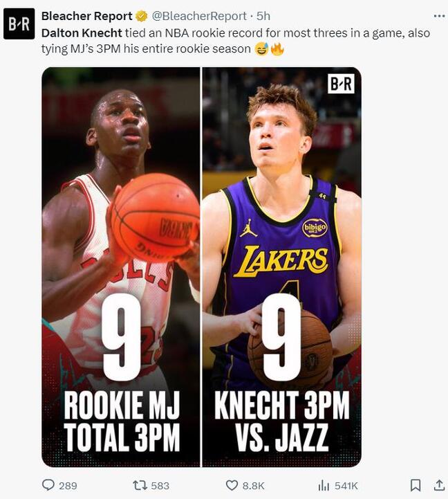Open view analytics bar chart icon

click(x=324, y=485)
